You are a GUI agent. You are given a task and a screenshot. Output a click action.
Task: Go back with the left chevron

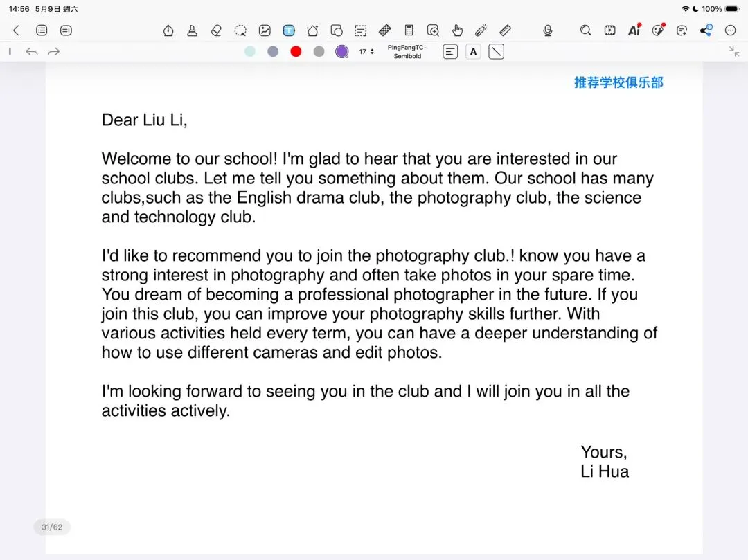[x=16, y=30]
